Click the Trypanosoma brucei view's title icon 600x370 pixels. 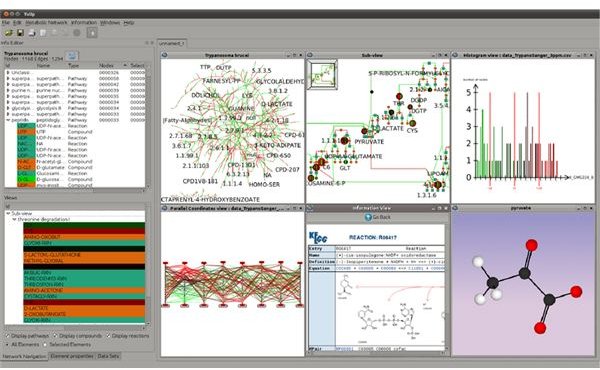(x=165, y=55)
